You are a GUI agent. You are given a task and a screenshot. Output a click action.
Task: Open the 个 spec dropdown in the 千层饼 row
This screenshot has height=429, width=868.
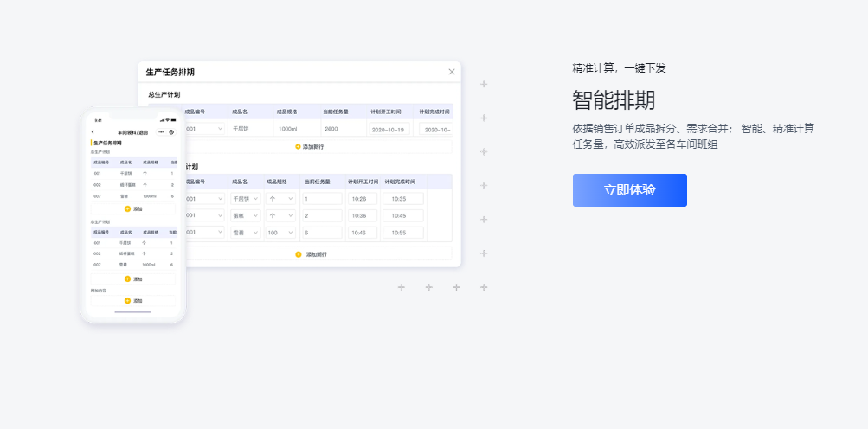coord(280,199)
